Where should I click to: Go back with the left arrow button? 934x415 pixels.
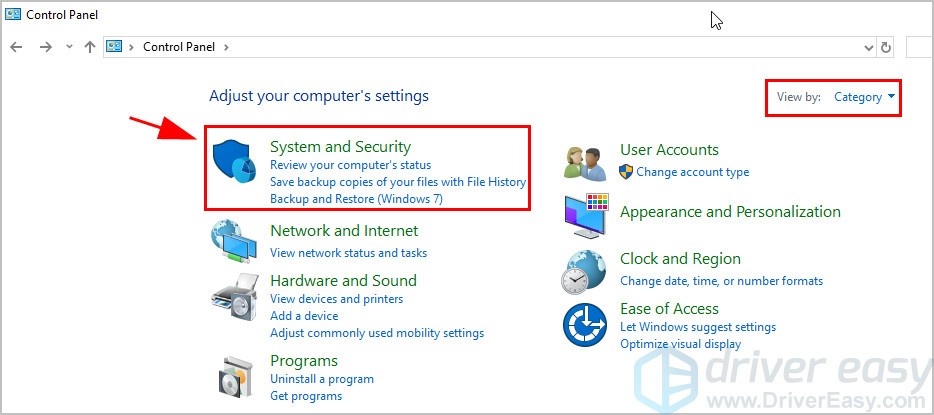tap(16, 47)
